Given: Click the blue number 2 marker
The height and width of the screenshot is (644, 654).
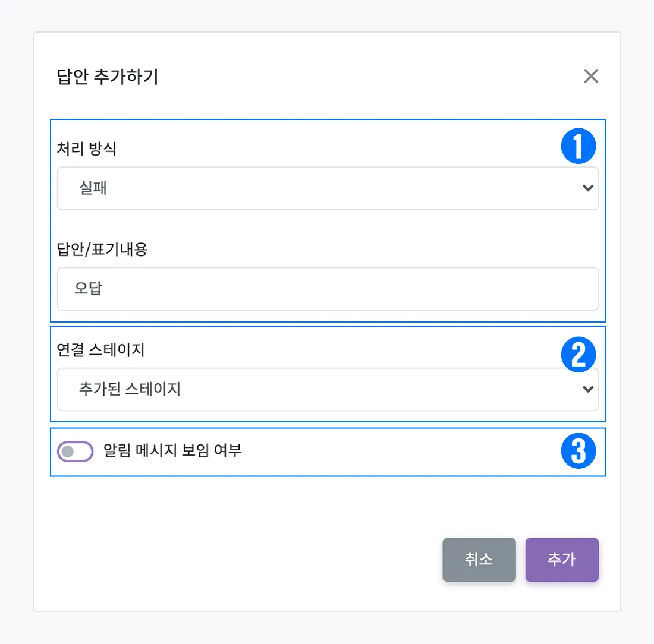Looking at the screenshot, I should tap(578, 355).
